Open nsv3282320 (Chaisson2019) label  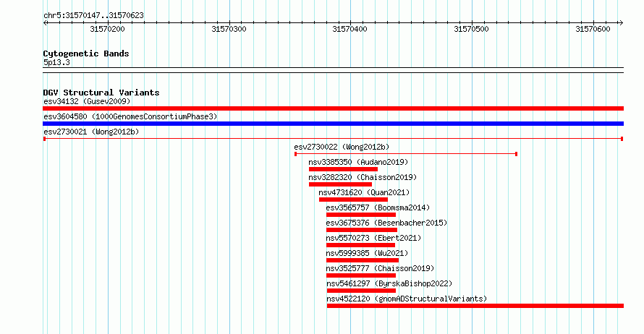point(363,177)
